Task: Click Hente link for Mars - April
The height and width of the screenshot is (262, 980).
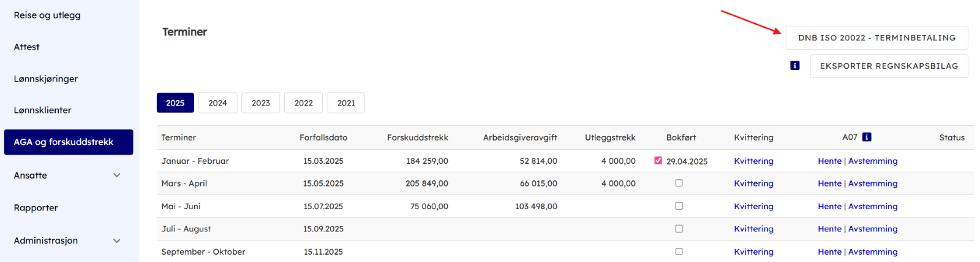Action: (829, 183)
